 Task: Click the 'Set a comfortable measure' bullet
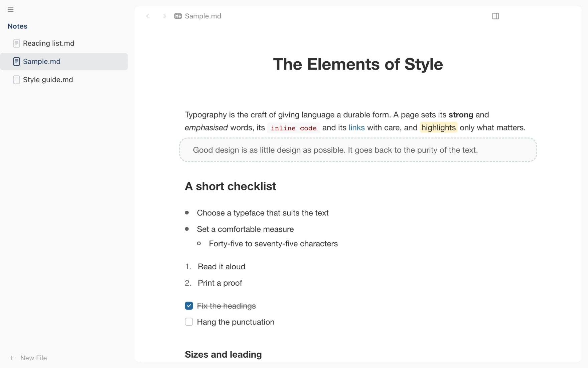tap(245, 229)
